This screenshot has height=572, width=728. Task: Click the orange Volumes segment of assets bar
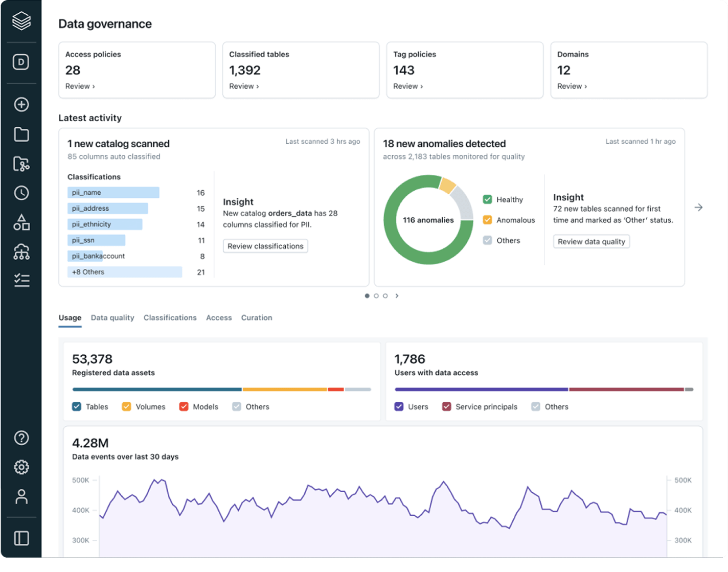point(285,390)
